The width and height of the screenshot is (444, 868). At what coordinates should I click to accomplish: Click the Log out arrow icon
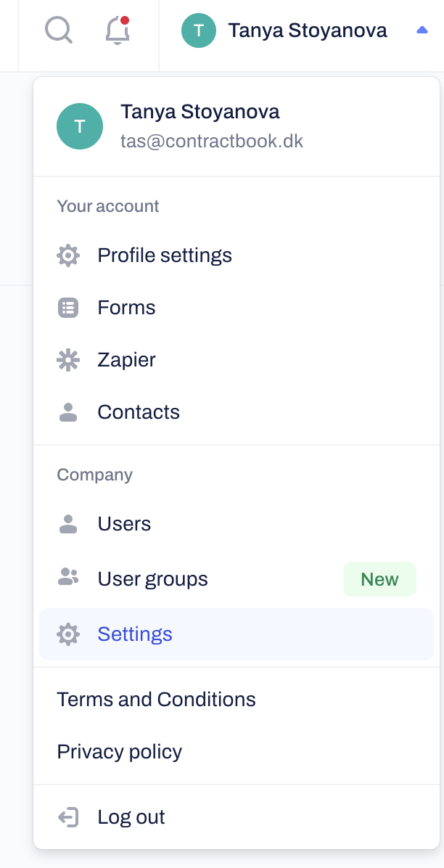[x=68, y=817]
